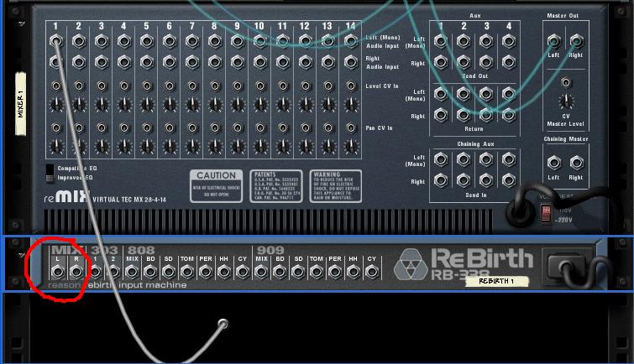
Task: Click ReBirth 909 HH output jack
Action: pyautogui.click(x=353, y=272)
